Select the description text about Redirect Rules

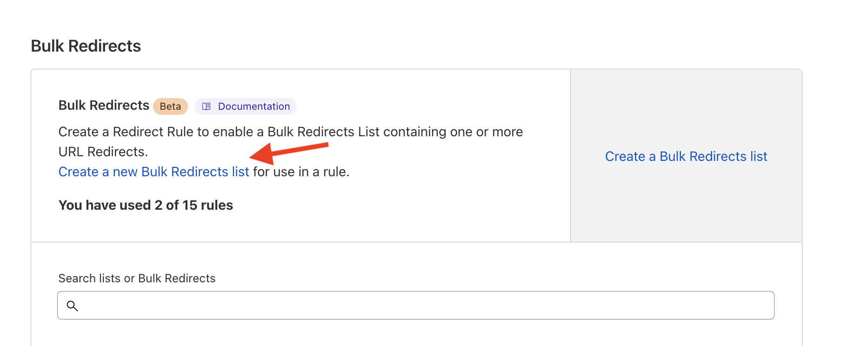click(x=290, y=132)
